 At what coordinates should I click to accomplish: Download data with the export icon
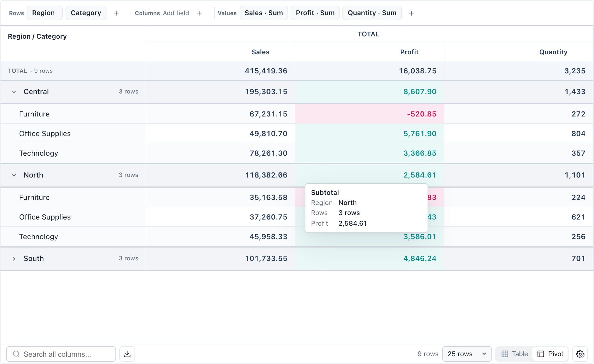[x=127, y=354]
